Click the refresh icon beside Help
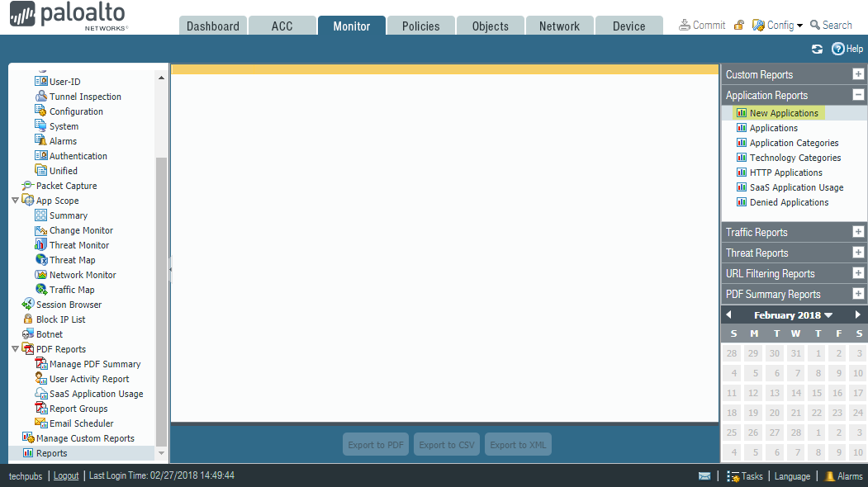Image resolution: width=868 pixels, height=487 pixels. (817, 49)
